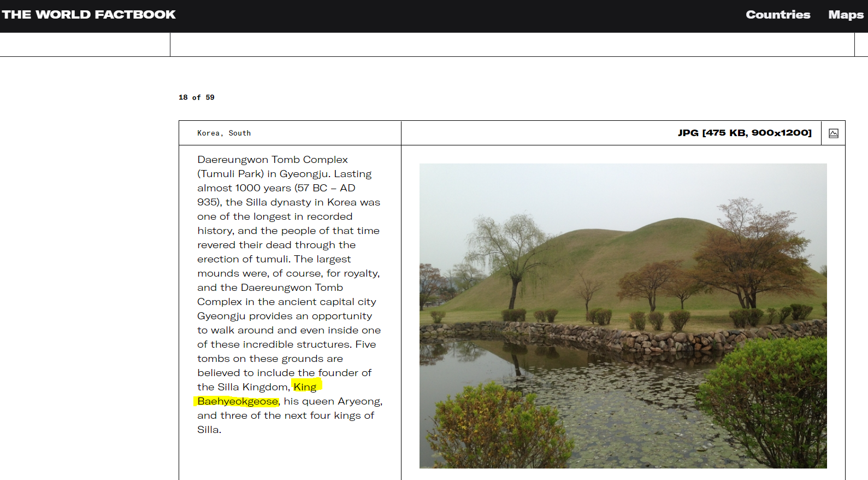
Task: Click the empty left cell below header
Action: pyautogui.click(x=85, y=45)
